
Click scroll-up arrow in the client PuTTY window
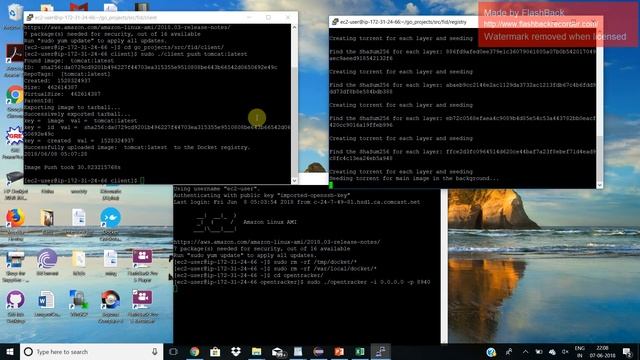point(294,27)
